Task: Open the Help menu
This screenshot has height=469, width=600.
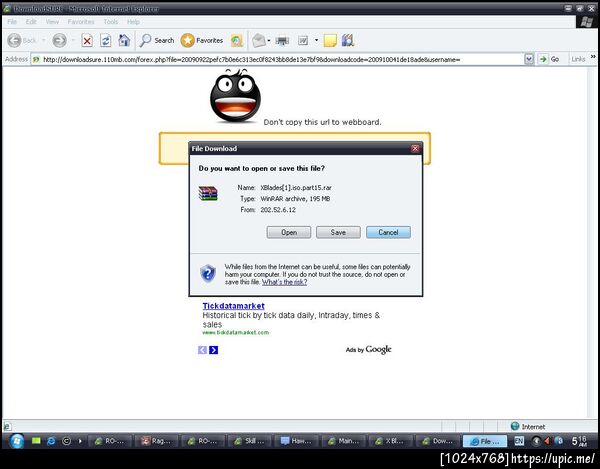Action: [x=133, y=22]
